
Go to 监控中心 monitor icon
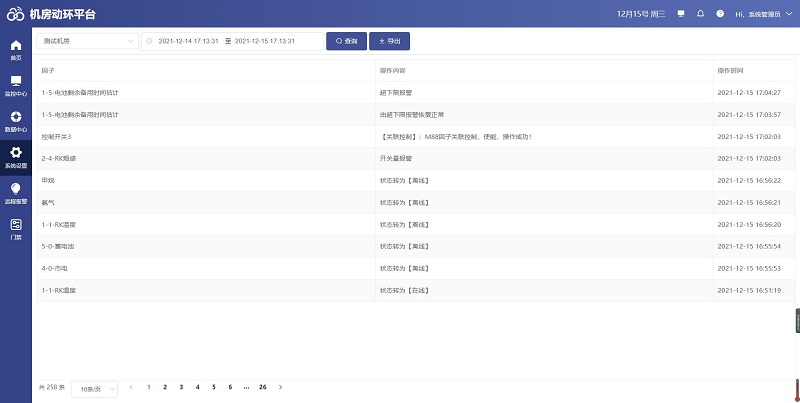point(15,84)
